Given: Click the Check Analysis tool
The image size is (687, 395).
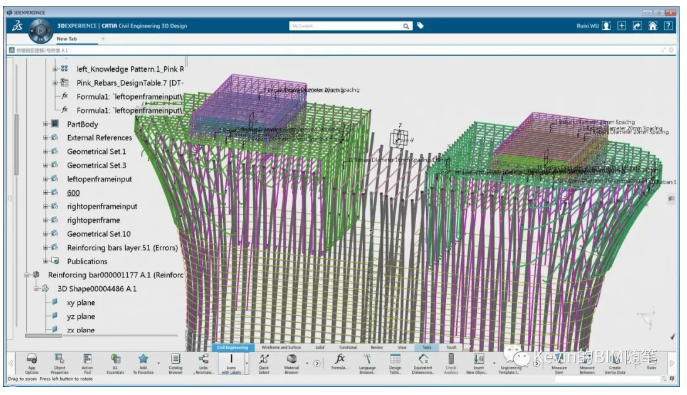Looking at the screenshot, I should (451, 363).
